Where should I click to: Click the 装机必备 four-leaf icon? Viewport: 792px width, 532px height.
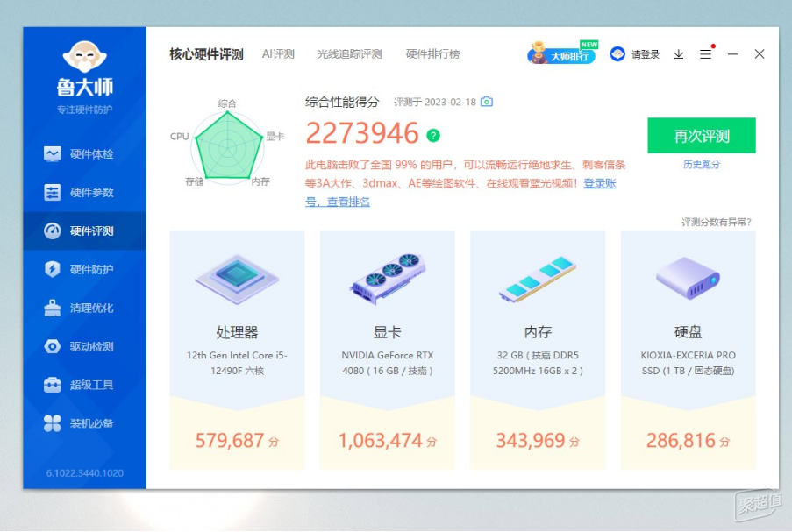coord(52,423)
